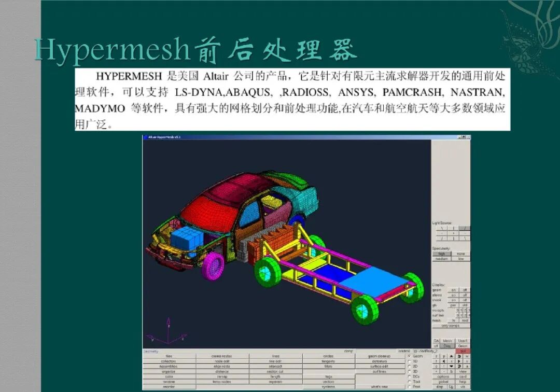This screenshot has width=560, height=392.
Task: Open the create nodes panel
Action: tap(222, 356)
